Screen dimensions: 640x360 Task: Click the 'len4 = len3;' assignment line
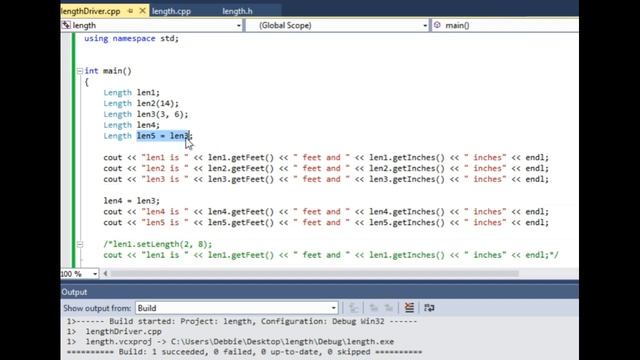point(131,201)
